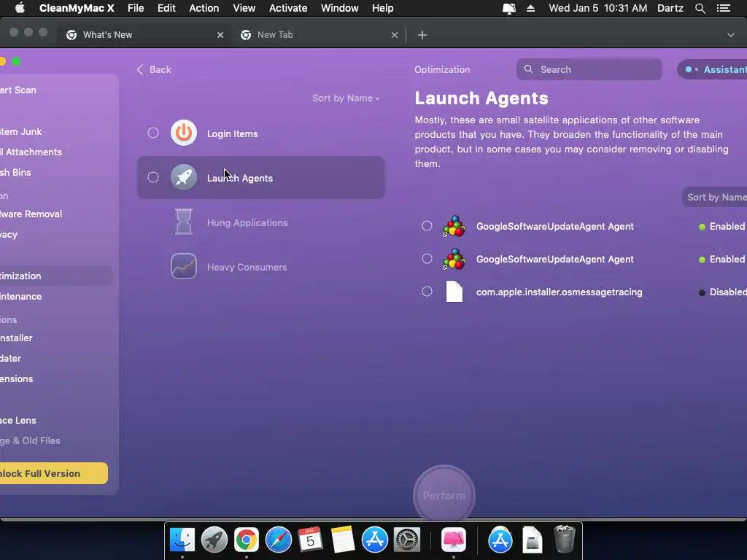The width and height of the screenshot is (747, 560).
Task: Click the Dartz user name in menu bar
Action: (670, 8)
